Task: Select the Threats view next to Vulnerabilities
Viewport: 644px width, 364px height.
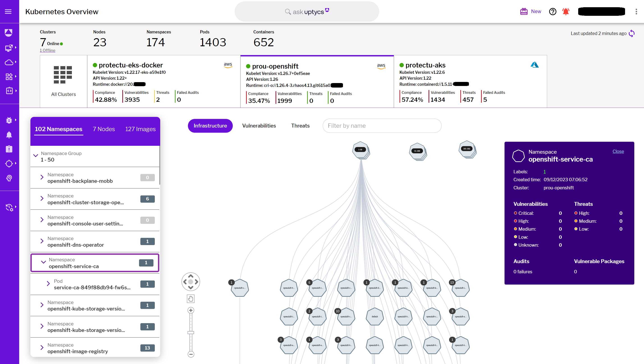Action: tap(300, 126)
